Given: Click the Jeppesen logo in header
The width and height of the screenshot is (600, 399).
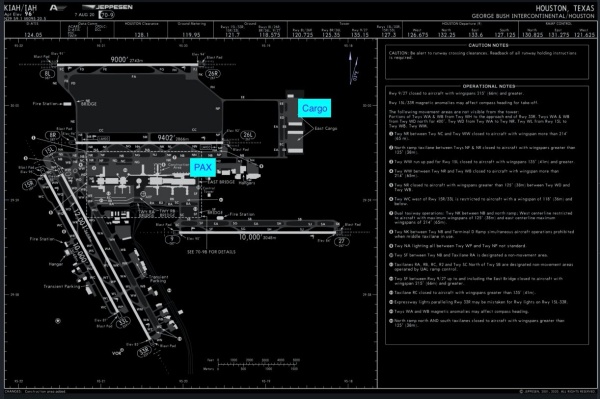Looking at the screenshot, I should (x=108, y=7).
